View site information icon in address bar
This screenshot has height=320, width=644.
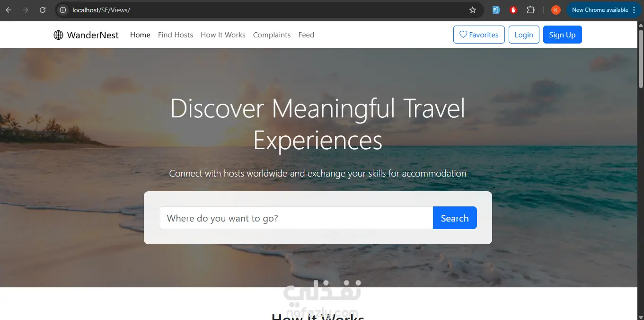tap(63, 10)
